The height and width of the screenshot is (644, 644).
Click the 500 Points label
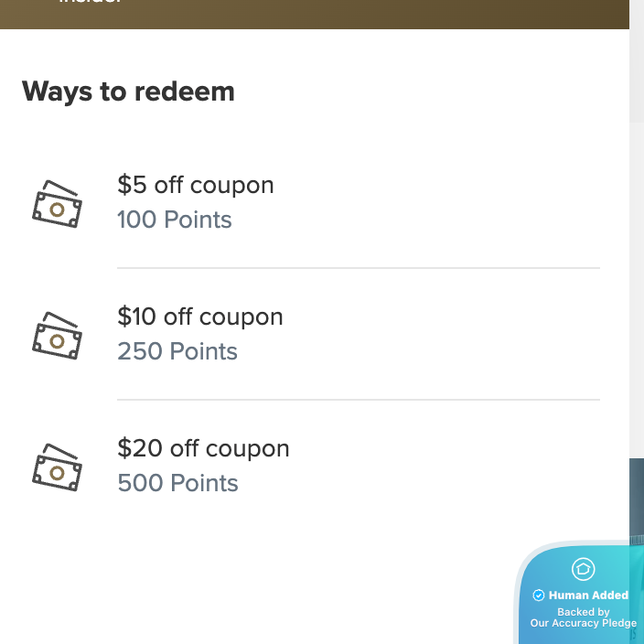[x=177, y=484]
